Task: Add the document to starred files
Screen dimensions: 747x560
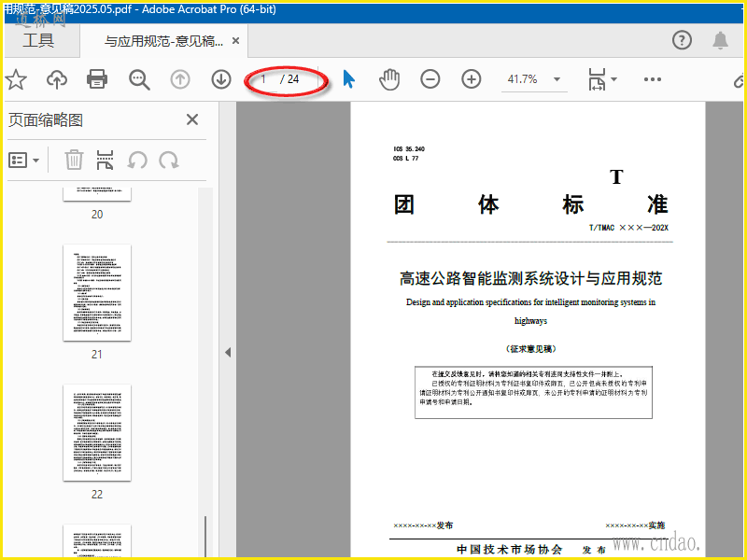Action: point(16,79)
